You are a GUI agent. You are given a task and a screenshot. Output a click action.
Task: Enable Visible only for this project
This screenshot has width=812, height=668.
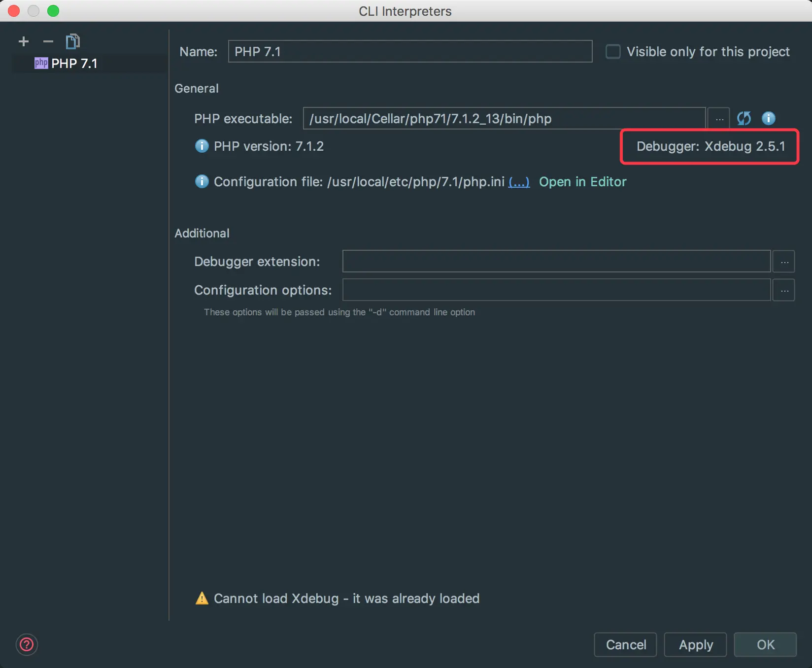tap(613, 52)
